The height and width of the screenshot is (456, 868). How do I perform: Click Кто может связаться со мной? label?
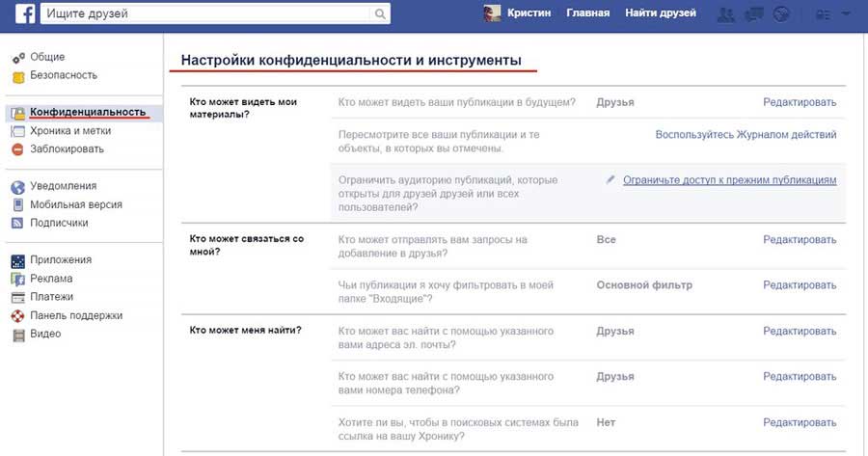[x=246, y=245]
